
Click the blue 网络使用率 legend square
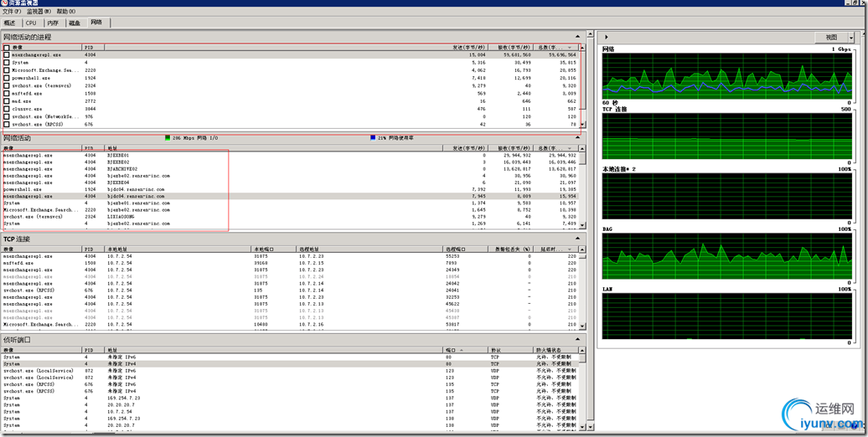click(373, 138)
